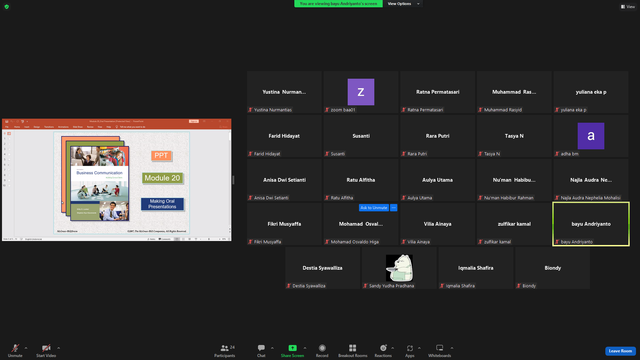This screenshot has width=640, height=360.
Task: Select Najla Audra Nephelia participant tile
Action: (x=591, y=180)
